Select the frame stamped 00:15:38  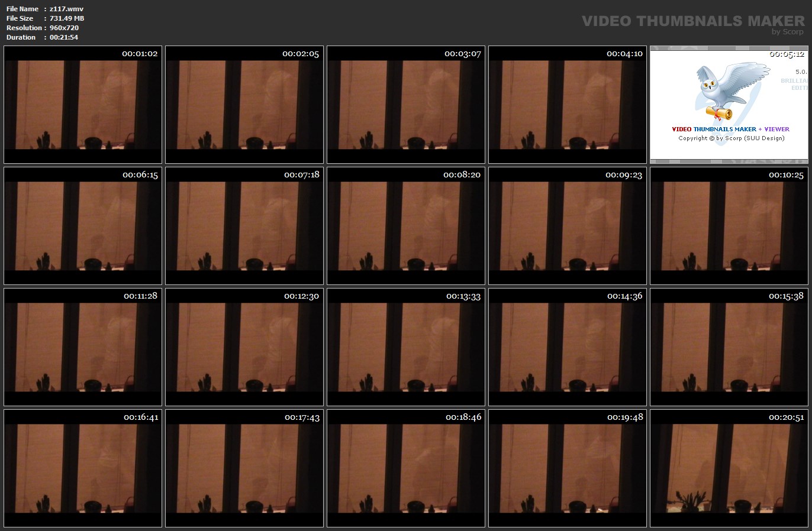729,347
